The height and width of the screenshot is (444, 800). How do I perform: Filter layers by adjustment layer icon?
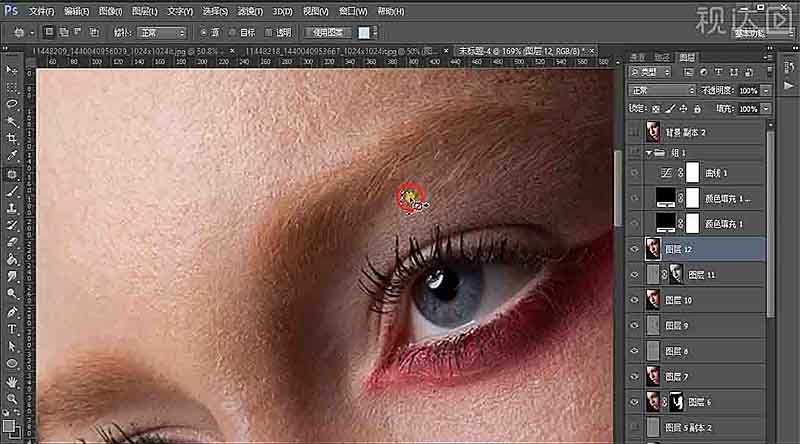point(703,72)
